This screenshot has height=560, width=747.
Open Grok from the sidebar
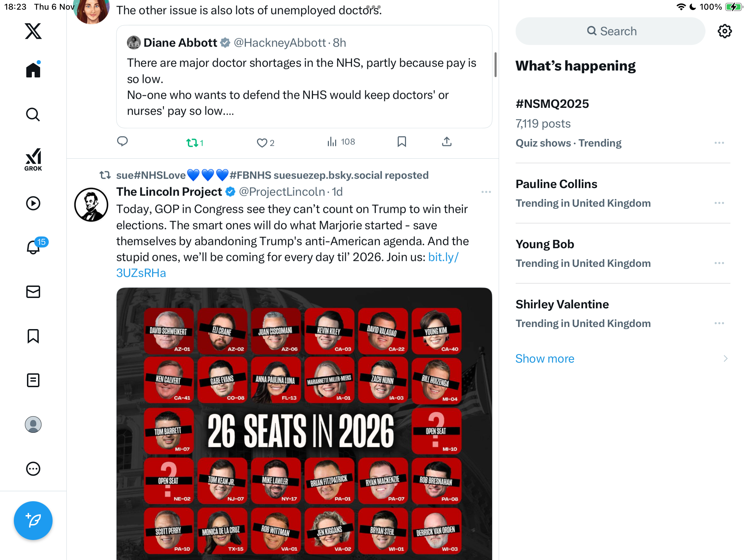click(x=33, y=159)
